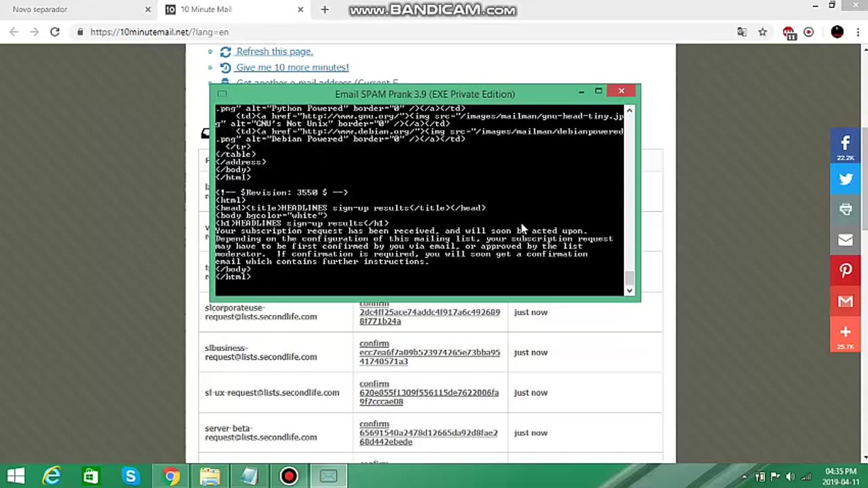Viewport: 868px width, 488px height.
Task: Click the circular record extension icon
Action: click(x=808, y=32)
